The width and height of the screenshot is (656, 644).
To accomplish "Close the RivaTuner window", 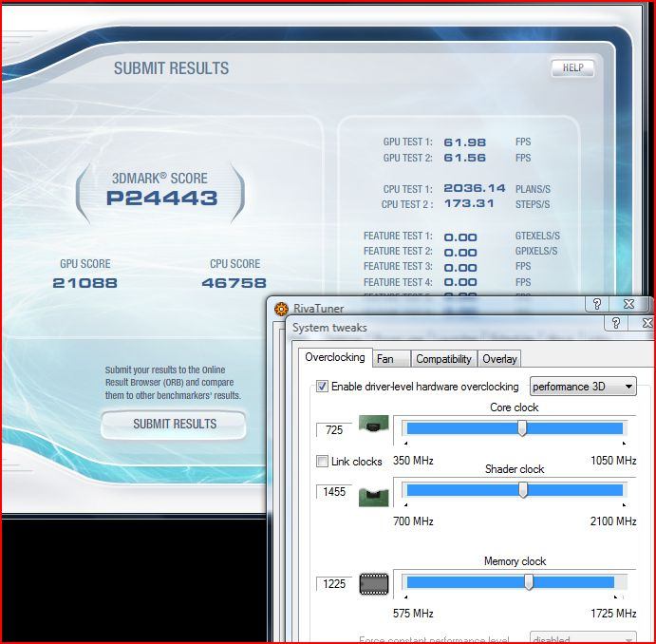I will (x=628, y=304).
